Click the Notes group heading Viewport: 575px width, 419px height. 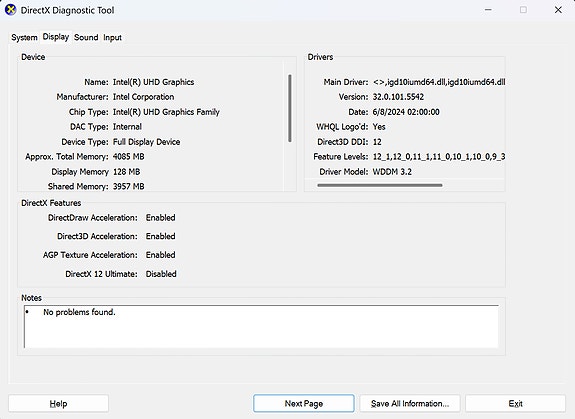pyautogui.click(x=31, y=298)
